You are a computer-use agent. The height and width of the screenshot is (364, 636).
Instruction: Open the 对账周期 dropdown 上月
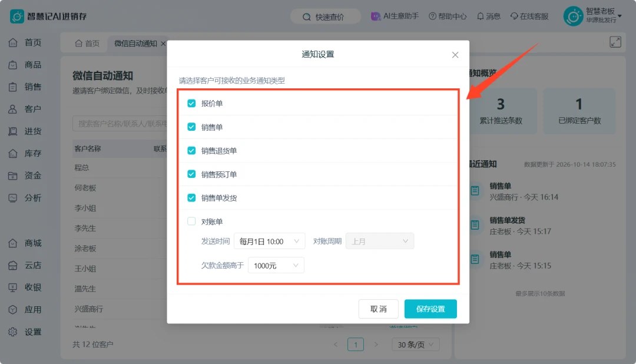pyautogui.click(x=380, y=241)
